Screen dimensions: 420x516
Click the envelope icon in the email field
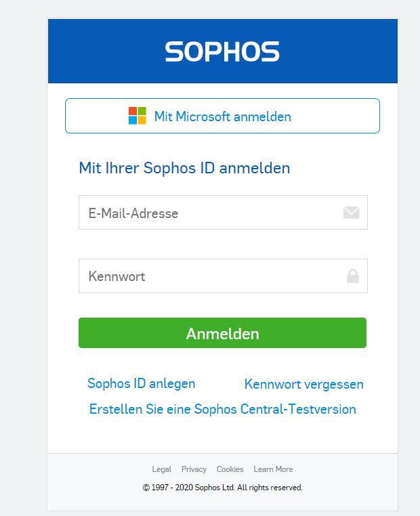[x=351, y=213]
